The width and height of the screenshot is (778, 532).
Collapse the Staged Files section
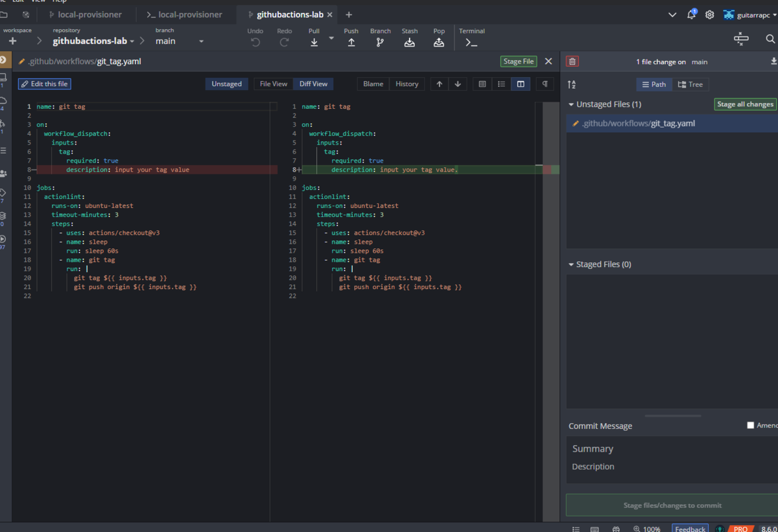(571, 264)
